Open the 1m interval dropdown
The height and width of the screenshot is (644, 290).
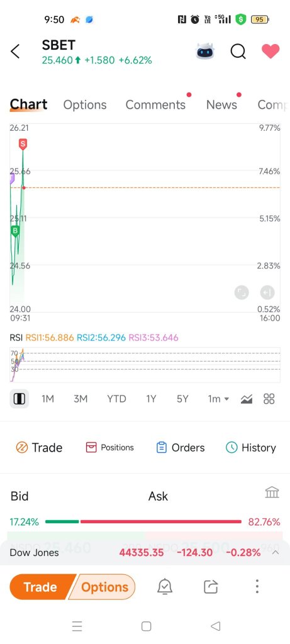218,399
